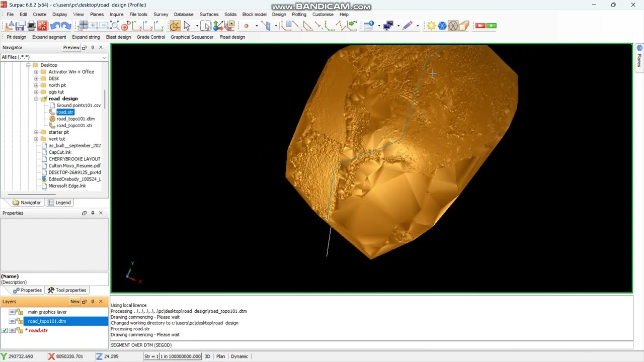This screenshot has width=644, height=362.
Task: Click the Road design toolbar button
Action: [232, 37]
